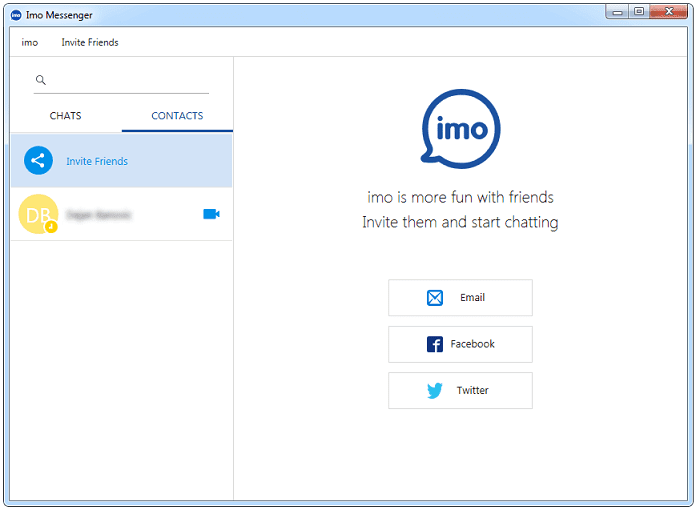This screenshot has width=696, height=510.
Task: Switch to the CONTACTS tab
Action: [177, 116]
